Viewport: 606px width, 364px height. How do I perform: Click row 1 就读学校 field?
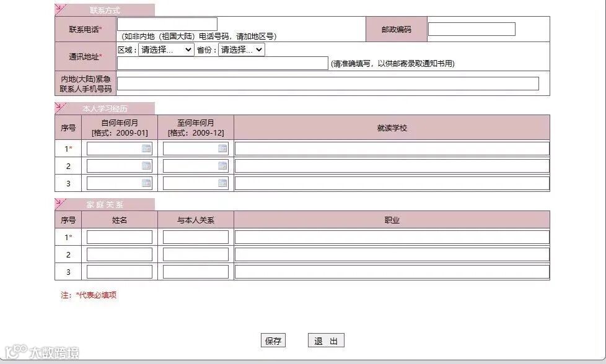392,149
